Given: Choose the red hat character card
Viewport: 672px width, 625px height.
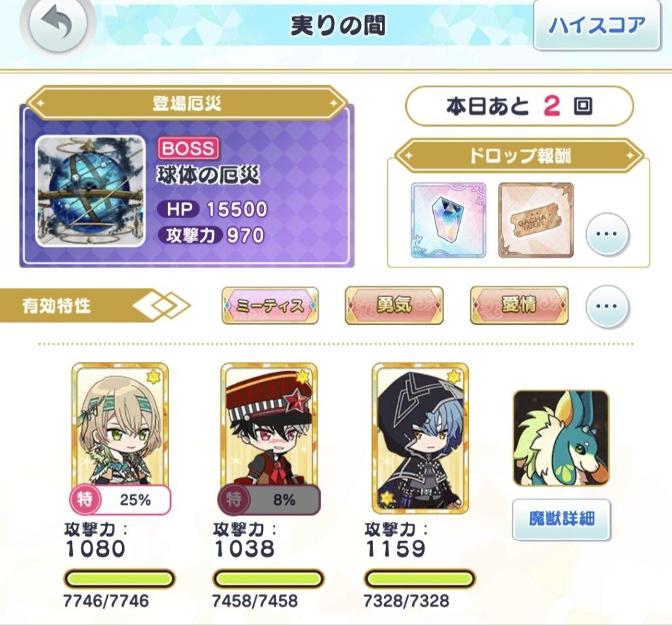Looking at the screenshot, I should pyautogui.click(x=268, y=428).
